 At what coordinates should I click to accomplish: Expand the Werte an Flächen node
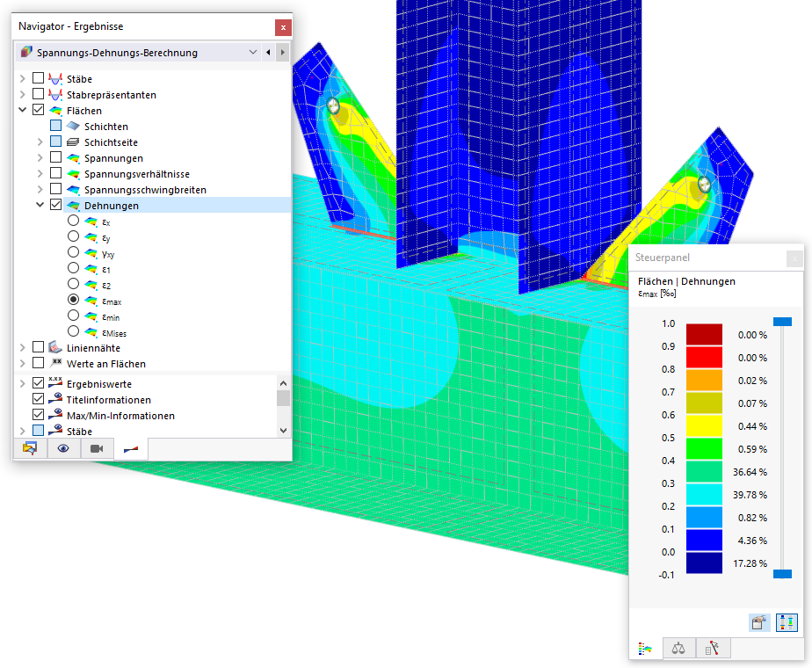(22, 364)
